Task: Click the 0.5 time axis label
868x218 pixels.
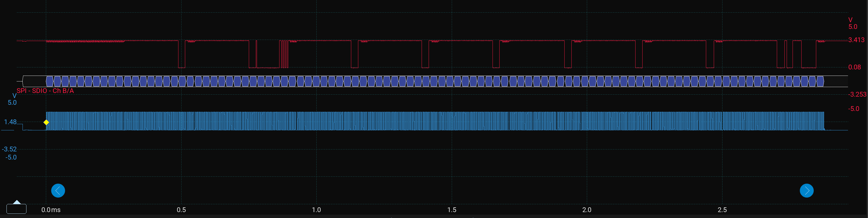Action: point(181,210)
